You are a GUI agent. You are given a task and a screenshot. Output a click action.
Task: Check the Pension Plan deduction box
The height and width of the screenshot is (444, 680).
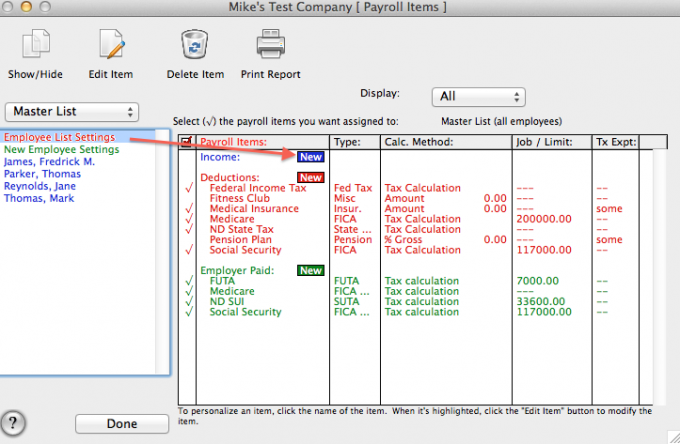click(189, 240)
